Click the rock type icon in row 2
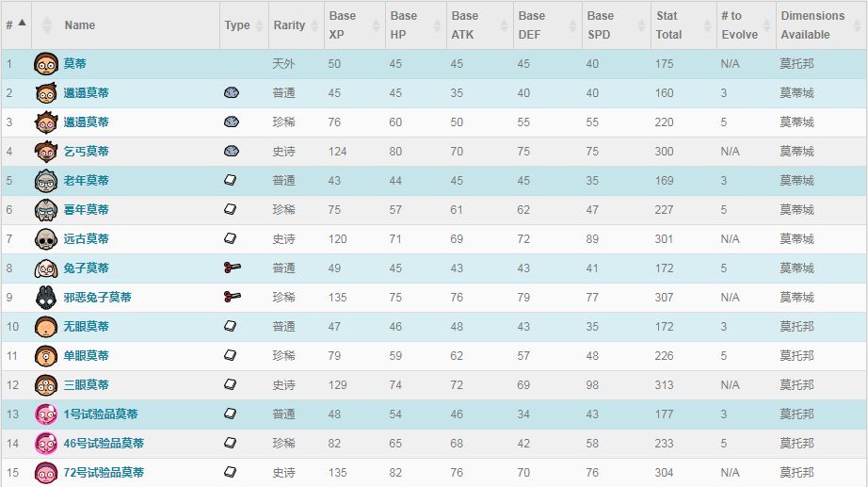Image resolution: width=868 pixels, height=487 pixels. point(232,92)
